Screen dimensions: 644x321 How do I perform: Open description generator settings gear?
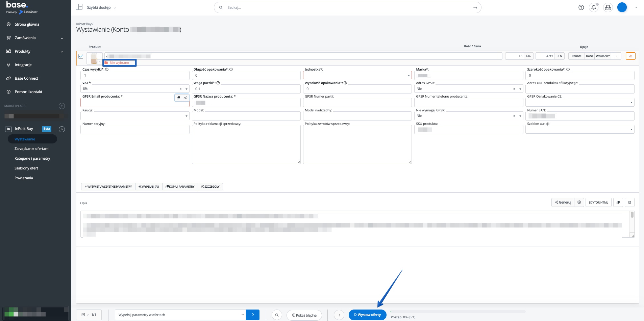[x=579, y=203]
